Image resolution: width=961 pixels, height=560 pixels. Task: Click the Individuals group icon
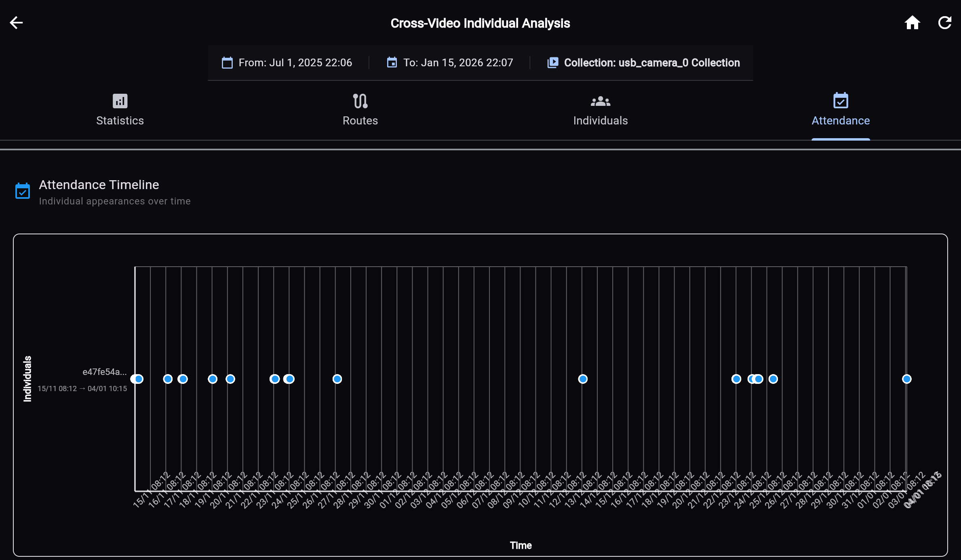coord(600,101)
